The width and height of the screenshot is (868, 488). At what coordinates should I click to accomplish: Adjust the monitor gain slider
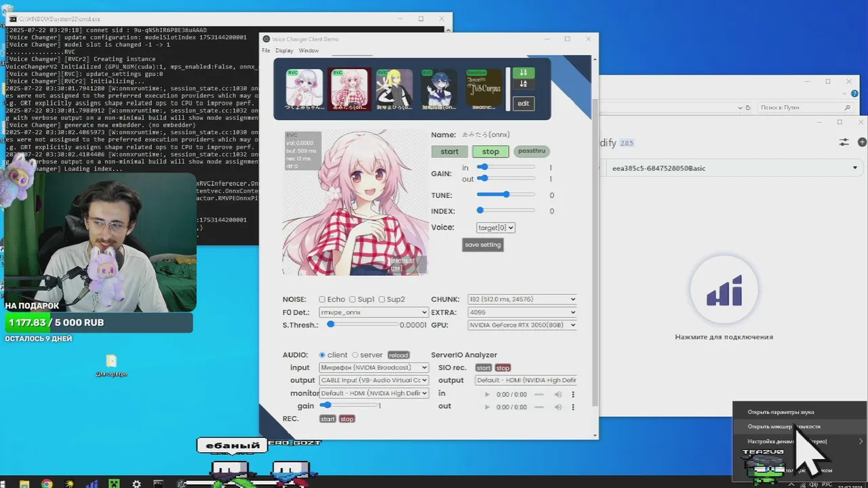pyautogui.click(x=349, y=405)
